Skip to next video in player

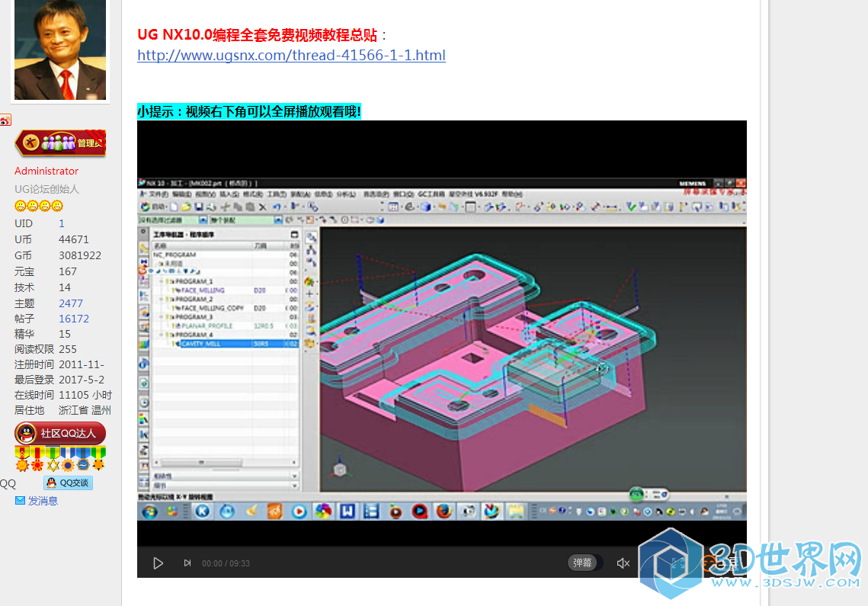[187, 563]
